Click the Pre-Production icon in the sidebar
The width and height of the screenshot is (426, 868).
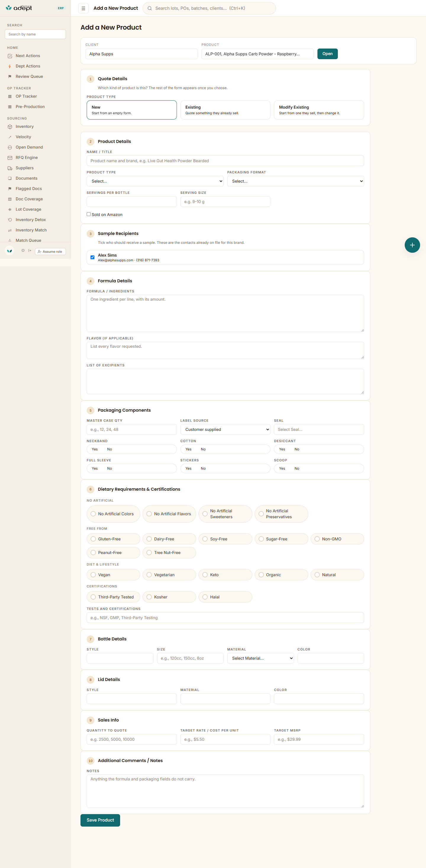10,107
